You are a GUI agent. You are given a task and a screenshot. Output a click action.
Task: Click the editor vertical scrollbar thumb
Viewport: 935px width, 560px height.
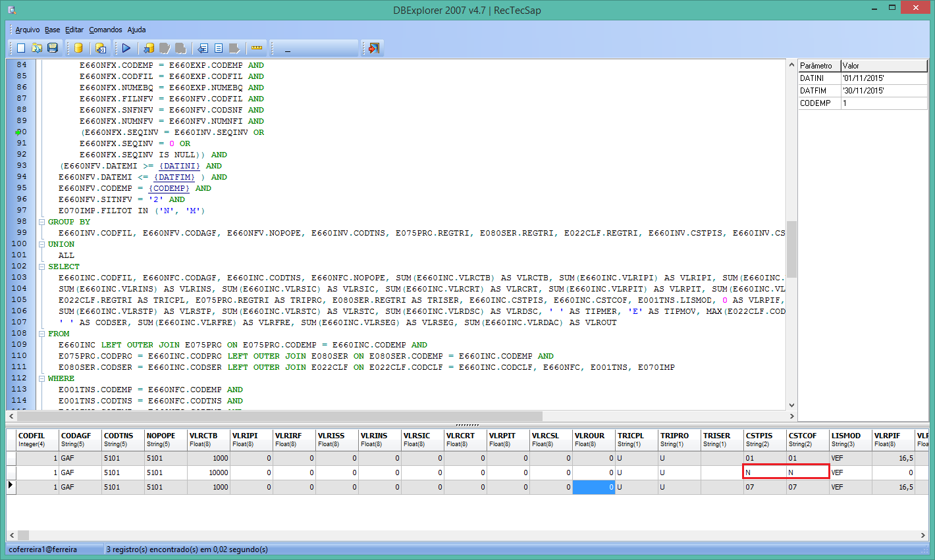(791, 249)
